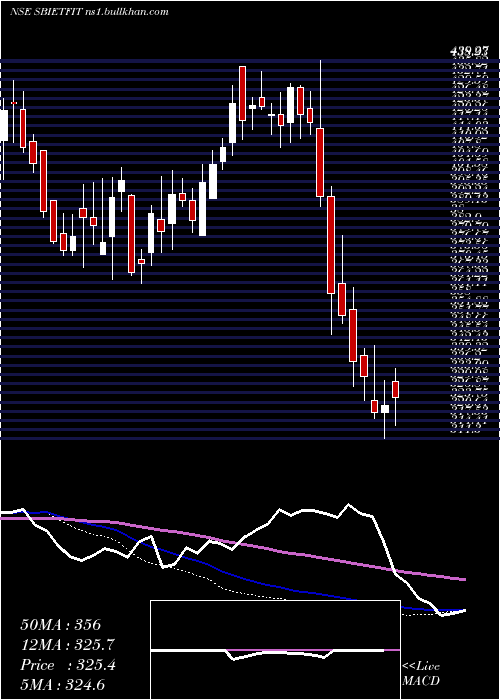Click the final rightmost red candlestick

pyautogui.click(x=395, y=389)
